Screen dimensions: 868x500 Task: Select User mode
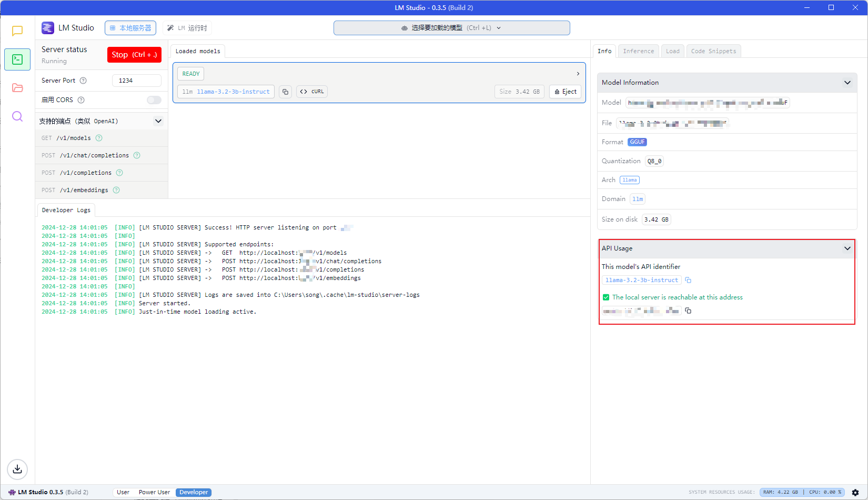point(123,492)
